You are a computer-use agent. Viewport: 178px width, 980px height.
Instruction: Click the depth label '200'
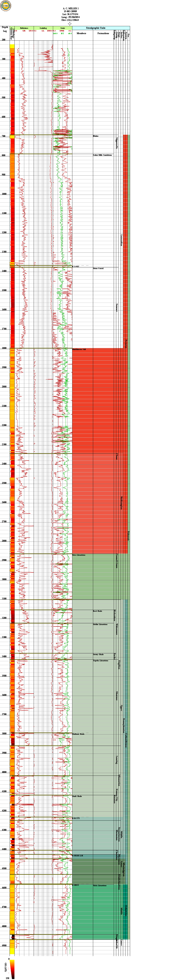[3, 40]
